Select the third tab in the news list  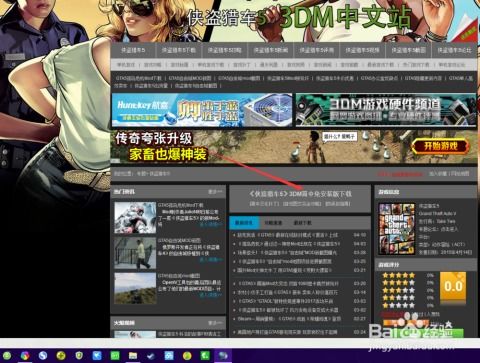(x=302, y=222)
